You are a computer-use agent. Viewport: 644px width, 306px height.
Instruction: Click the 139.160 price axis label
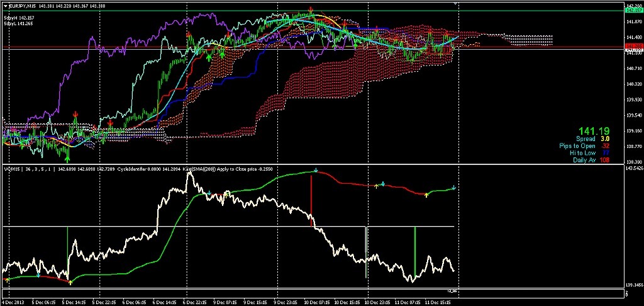tap(633, 131)
